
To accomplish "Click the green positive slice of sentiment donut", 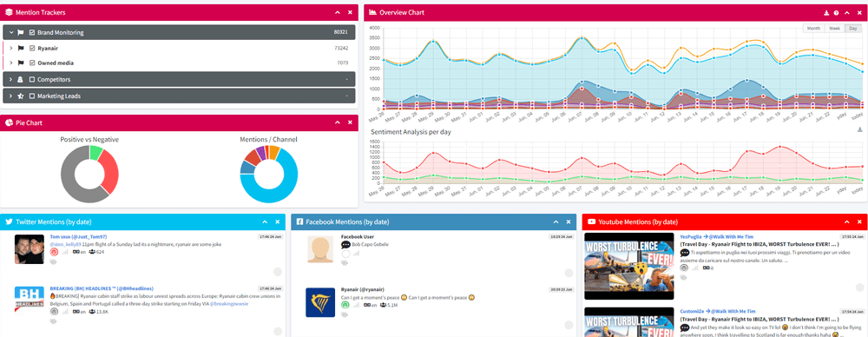I will 95,152.
